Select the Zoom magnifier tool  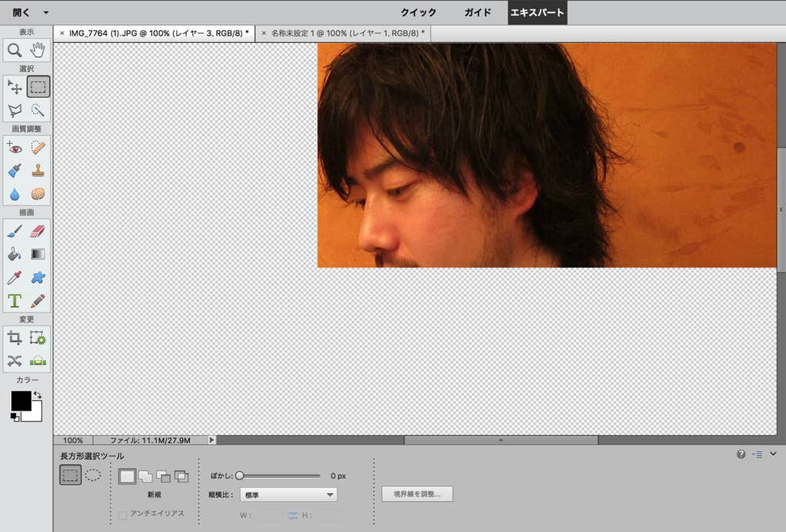click(14, 51)
